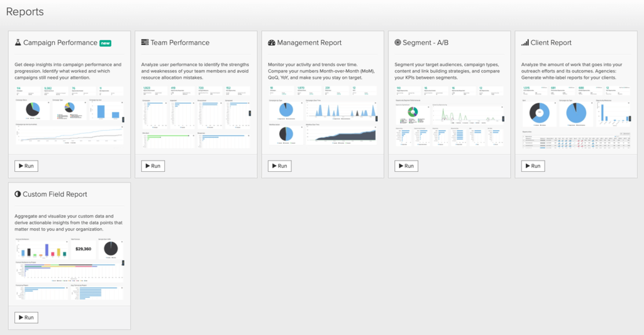Click the Client Report title text
This screenshot has width=644, height=335.
coord(551,43)
